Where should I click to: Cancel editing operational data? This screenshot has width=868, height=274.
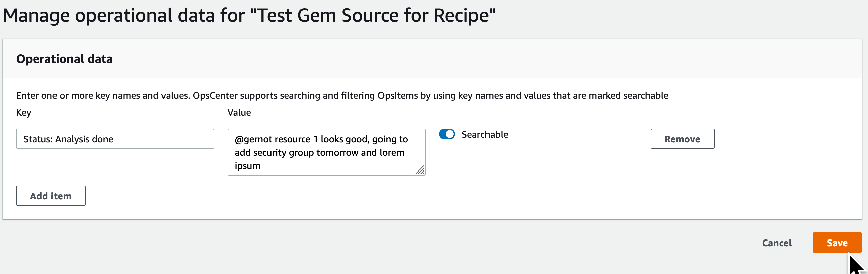(777, 243)
